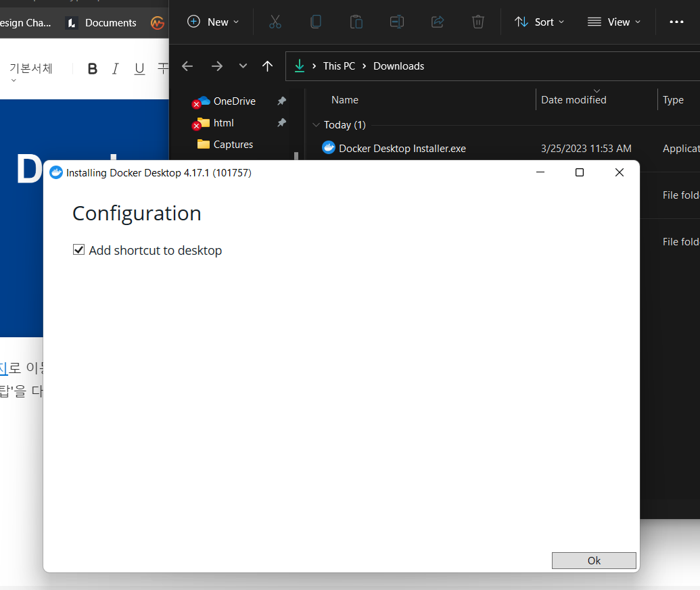This screenshot has height=590, width=700.
Task: Click the Copy icon in File Explorer toolbar
Action: tap(316, 22)
